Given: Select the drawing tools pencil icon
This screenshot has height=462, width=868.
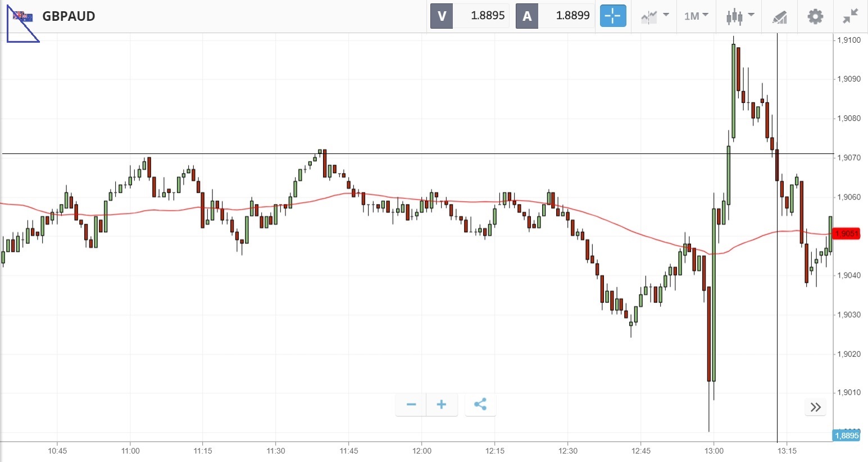Looking at the screenshot, I should tap(779, 16).
